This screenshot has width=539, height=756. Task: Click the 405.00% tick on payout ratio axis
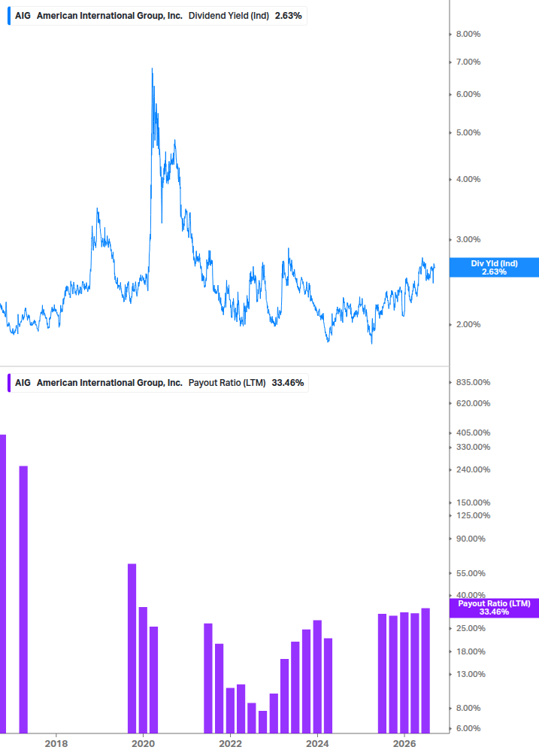tap(473, 433)
